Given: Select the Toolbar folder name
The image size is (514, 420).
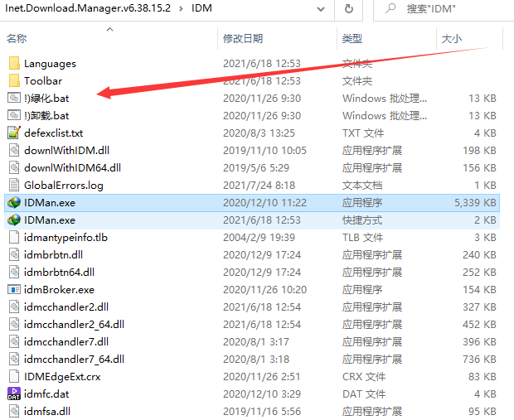Looking at the screenshot, I should point(43,80).
